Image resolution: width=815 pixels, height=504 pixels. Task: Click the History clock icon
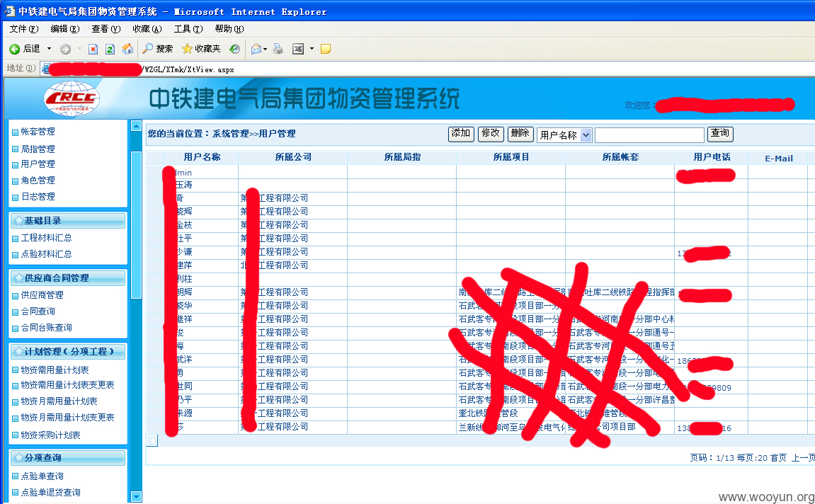[235, 49]
